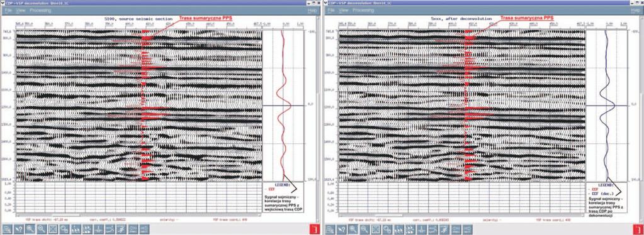This screenshot has width=644, height=235.
Task: Click the 'S100, source seismic section' title text
Action: 138,19
